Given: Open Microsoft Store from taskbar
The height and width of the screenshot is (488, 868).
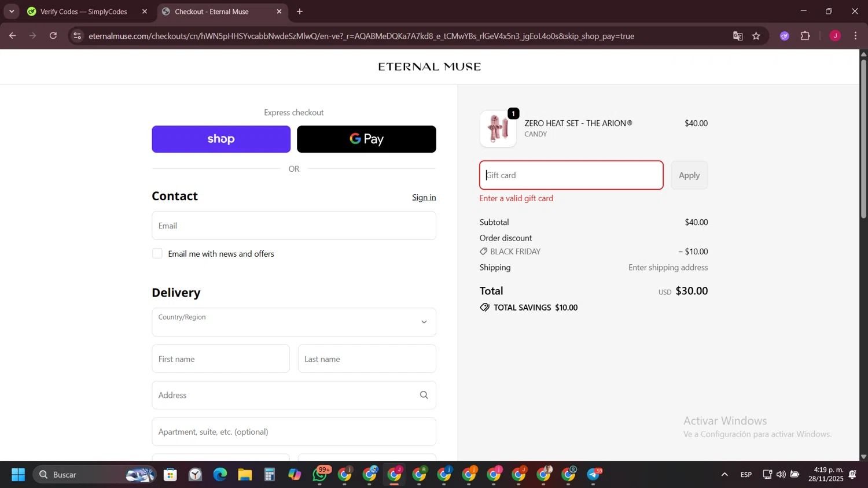Looking at the screenshot, I should (x=170, y=475).
